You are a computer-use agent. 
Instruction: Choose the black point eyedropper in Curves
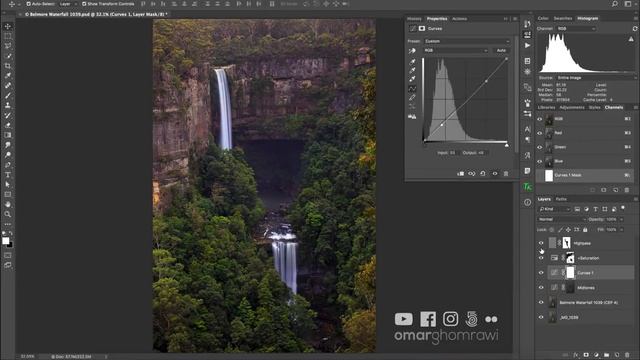(x=412, y=62)
